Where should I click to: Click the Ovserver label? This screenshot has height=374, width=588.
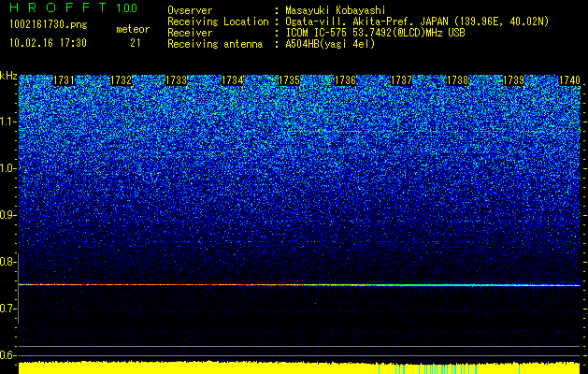pyautogui.click(x=190, y=10)
